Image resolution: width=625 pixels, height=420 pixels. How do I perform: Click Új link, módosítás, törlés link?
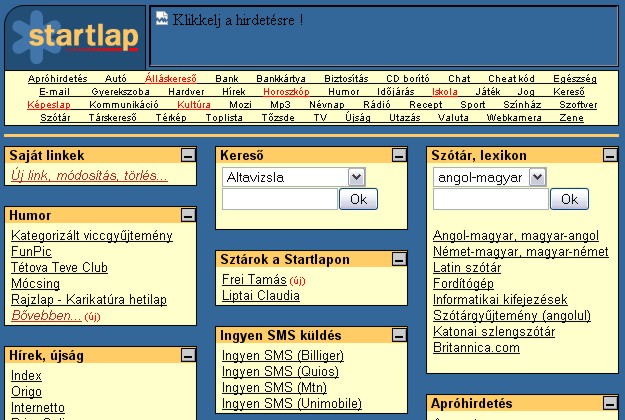pos(89,175)
